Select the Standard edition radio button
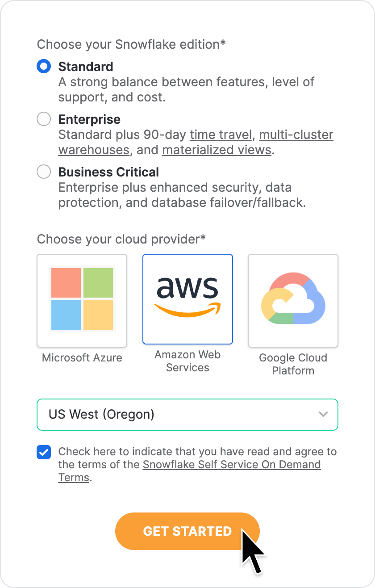The height and width of the screenshot is (588, 375). (44, 67)
